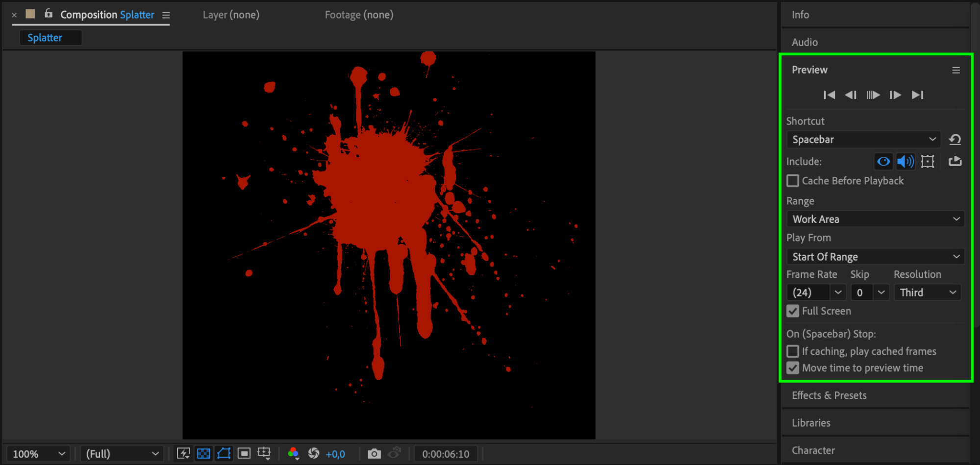Enable If caching, play cached frames
The height and width of the screenshot is (465, 980).
tap(793, 351)
